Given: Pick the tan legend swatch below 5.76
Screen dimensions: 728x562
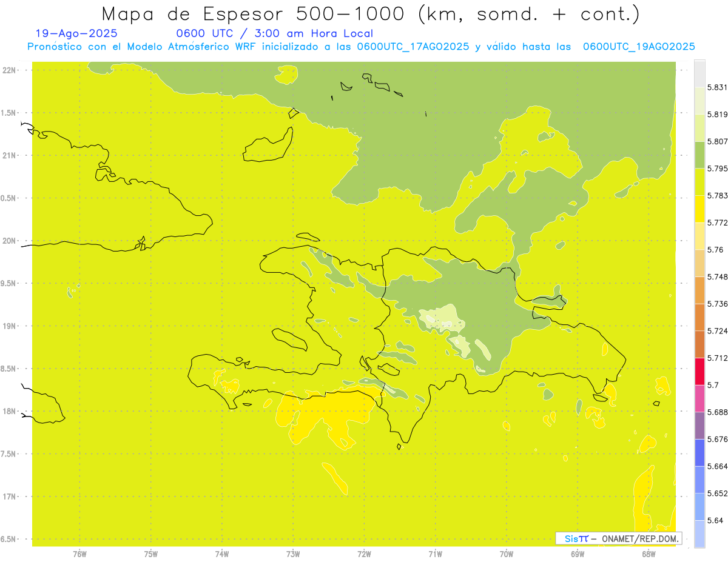Looking at the screenshot, I should [699, 263].
